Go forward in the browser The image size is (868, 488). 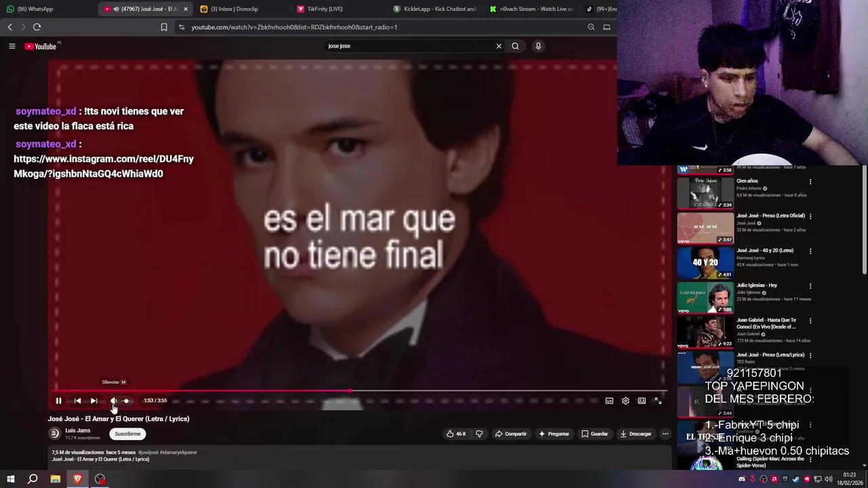point(23,27)
